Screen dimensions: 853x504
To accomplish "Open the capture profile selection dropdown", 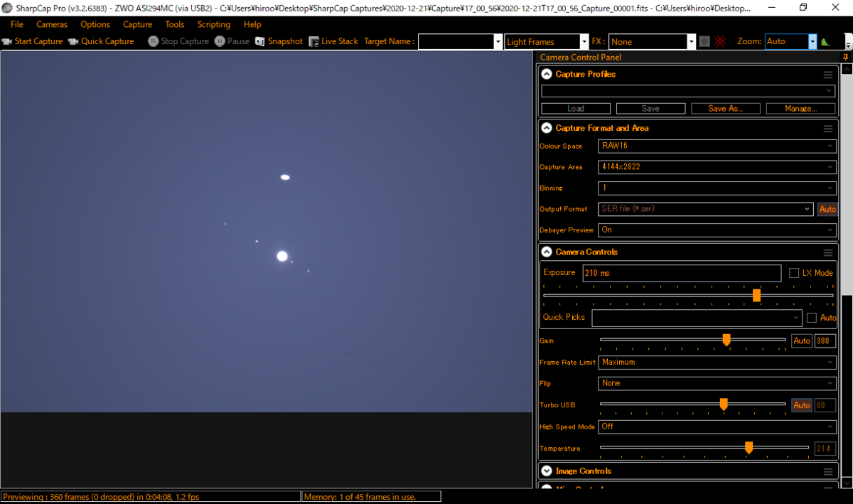I will 687,91.
